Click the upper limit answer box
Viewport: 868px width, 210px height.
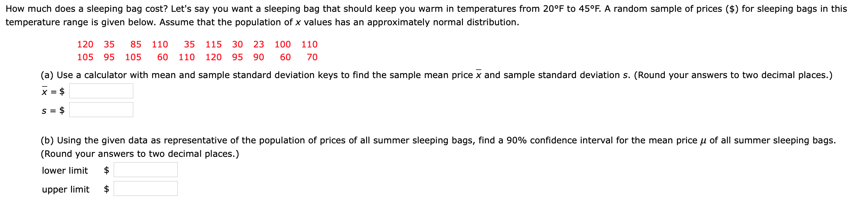[x=145, y=189]
